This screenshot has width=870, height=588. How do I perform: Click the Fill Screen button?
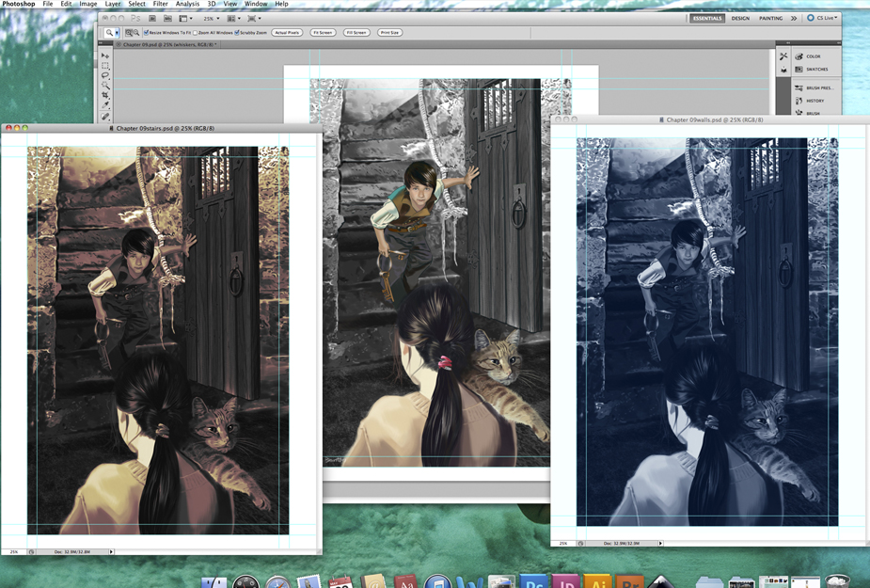pyautogui.click(x=356, y=33)
